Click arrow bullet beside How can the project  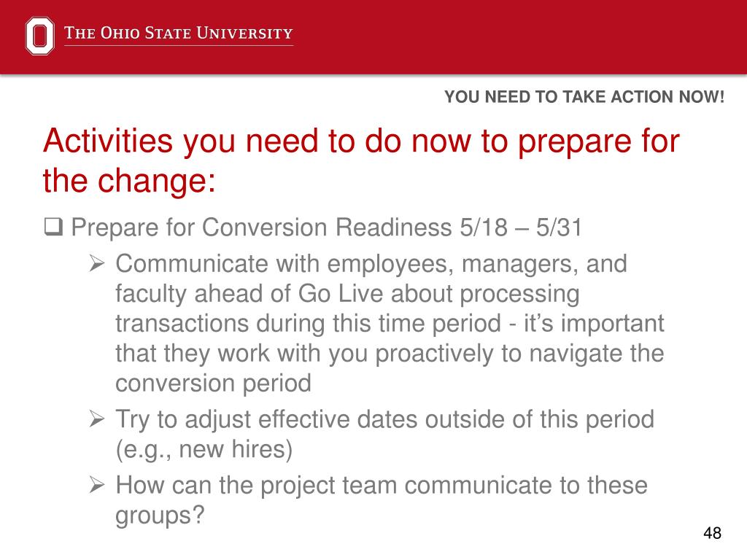pos(97,485)
